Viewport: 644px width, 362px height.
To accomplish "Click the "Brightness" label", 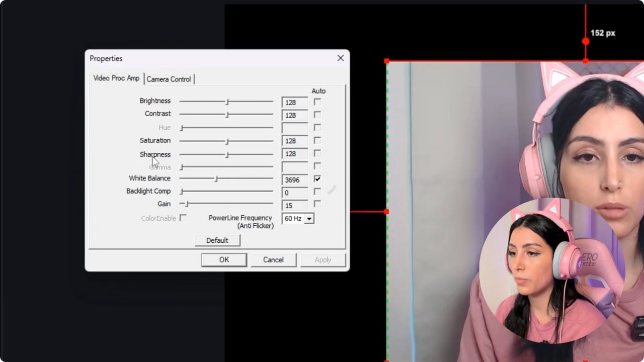I will pyautogui.click(x=155, y=101).
